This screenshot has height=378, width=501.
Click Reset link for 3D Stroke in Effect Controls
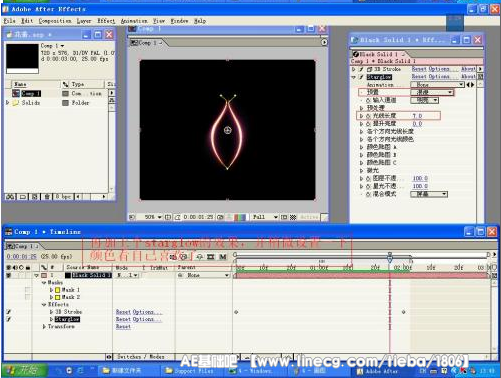(419, 69)
